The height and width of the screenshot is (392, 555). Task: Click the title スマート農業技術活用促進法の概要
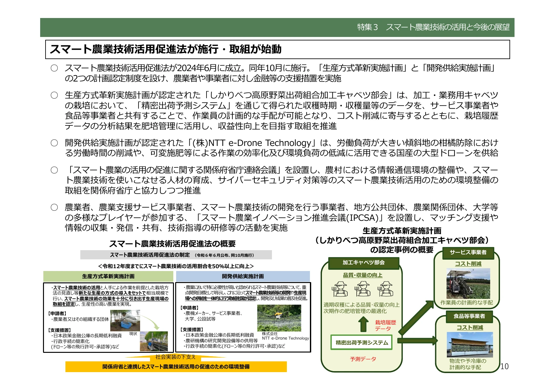click(172, 244)
